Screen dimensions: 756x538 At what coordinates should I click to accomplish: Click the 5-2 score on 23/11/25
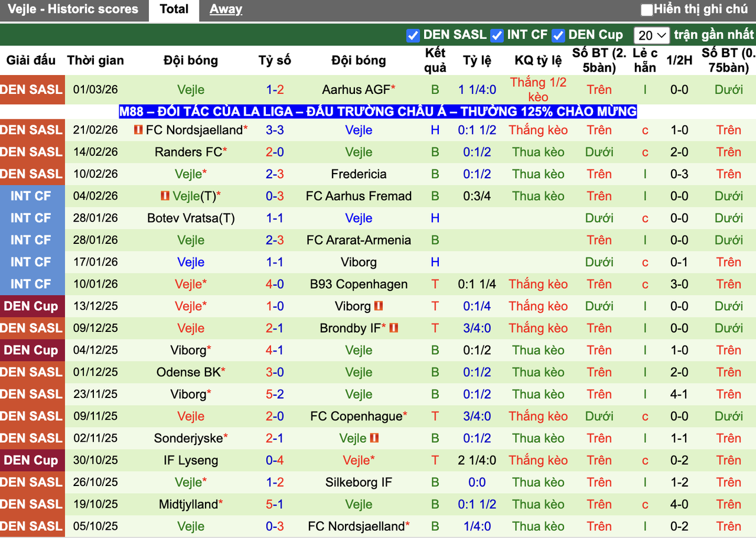tap(275, 394)
